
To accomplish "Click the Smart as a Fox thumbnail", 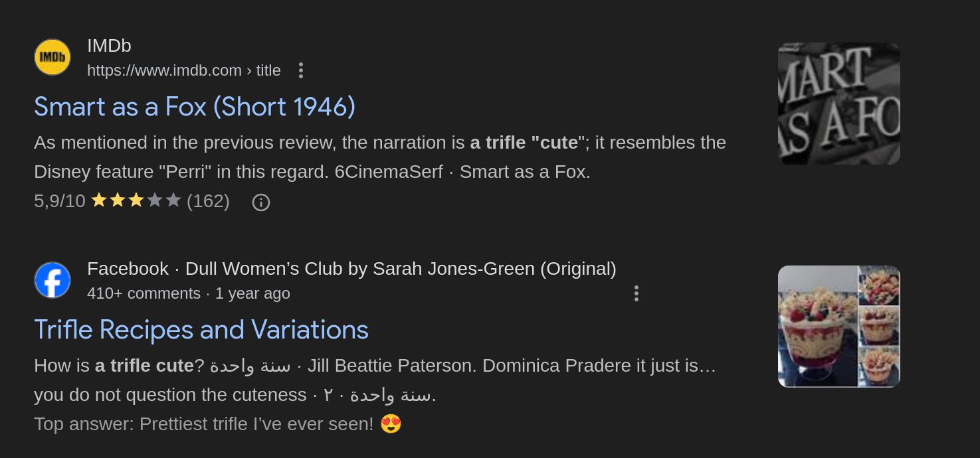I will 838,104.
